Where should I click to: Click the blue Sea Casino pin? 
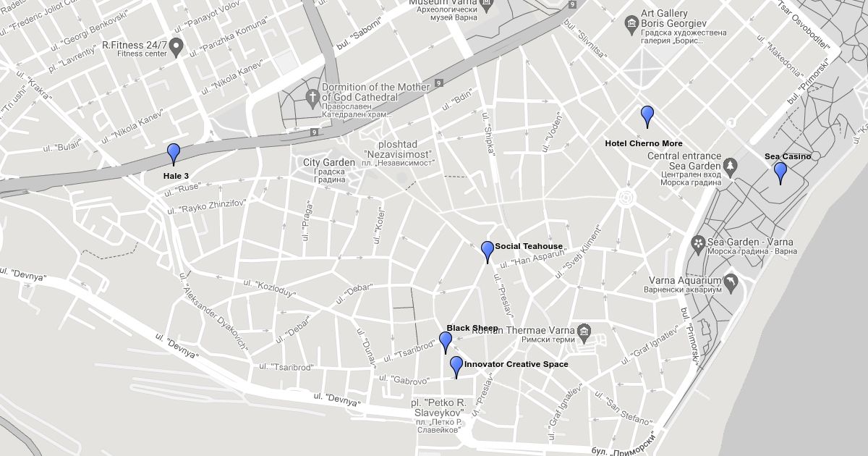780,173
